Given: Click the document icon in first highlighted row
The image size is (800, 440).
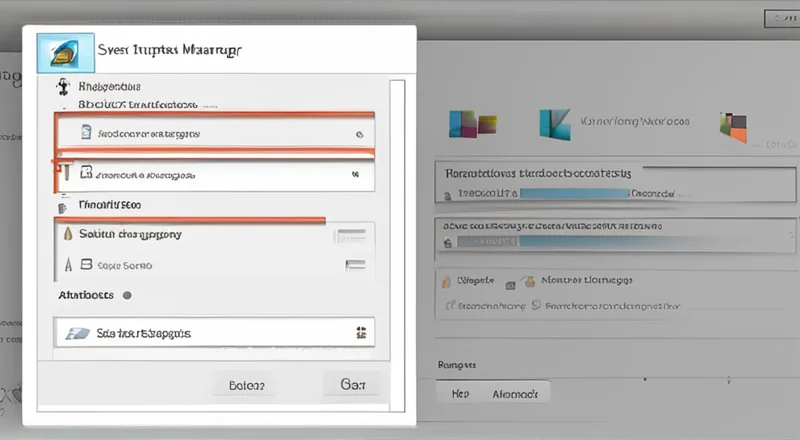Looking at the screenshot, I should tap(86, 132).
